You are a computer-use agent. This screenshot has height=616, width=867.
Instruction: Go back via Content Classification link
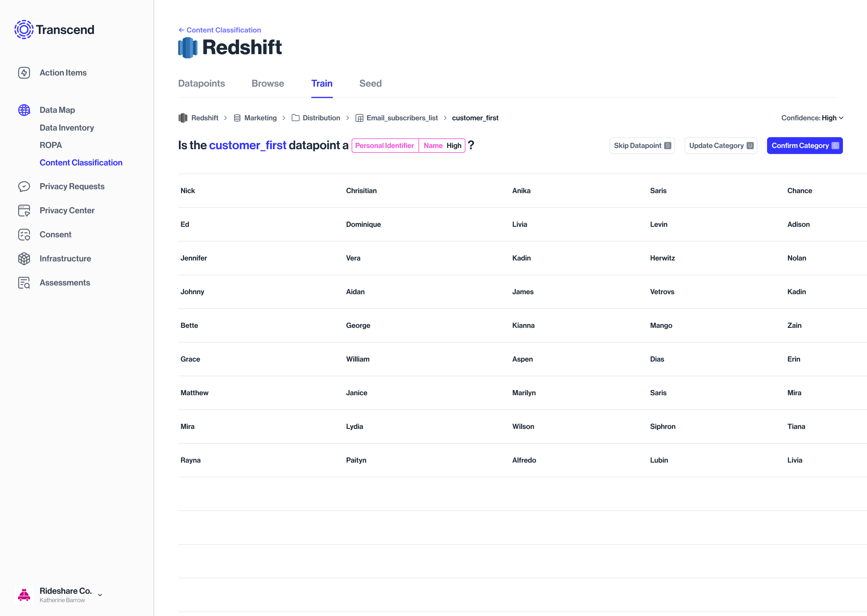[x=220, y=30]
